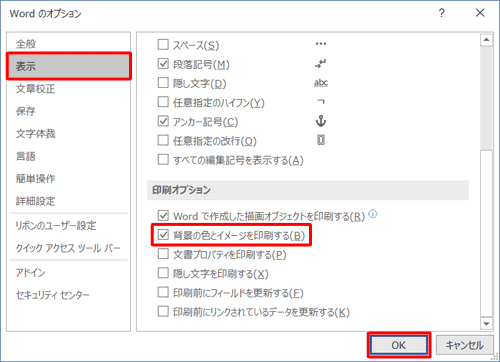Open dialog help with the question mark

(x=441, y=13)
